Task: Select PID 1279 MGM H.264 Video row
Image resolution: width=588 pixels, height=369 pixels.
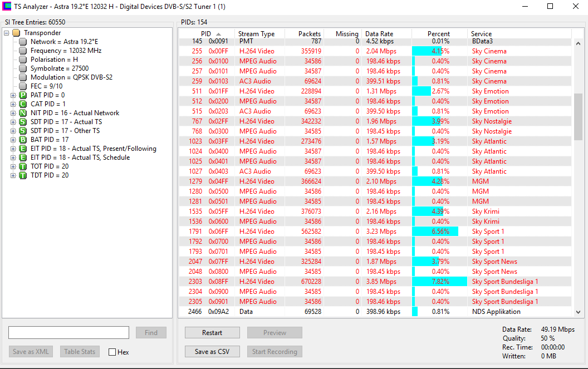Action: tap(375, 181)
